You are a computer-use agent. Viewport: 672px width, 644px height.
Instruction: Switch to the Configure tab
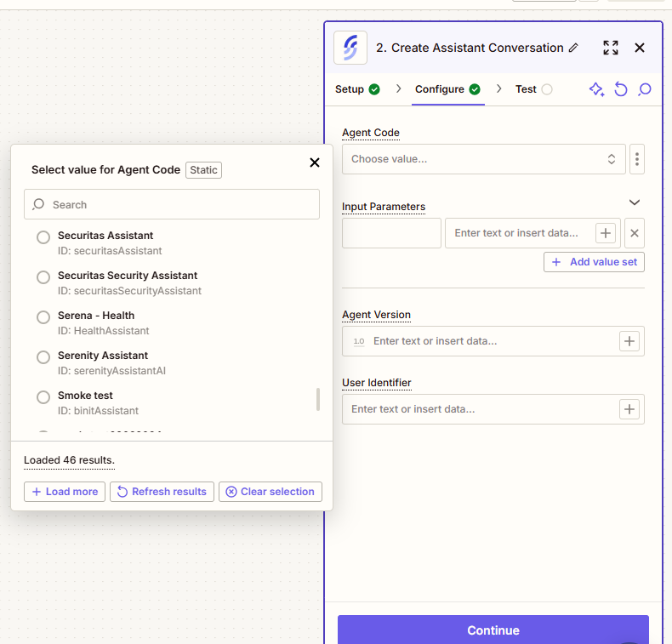[447, 89]
